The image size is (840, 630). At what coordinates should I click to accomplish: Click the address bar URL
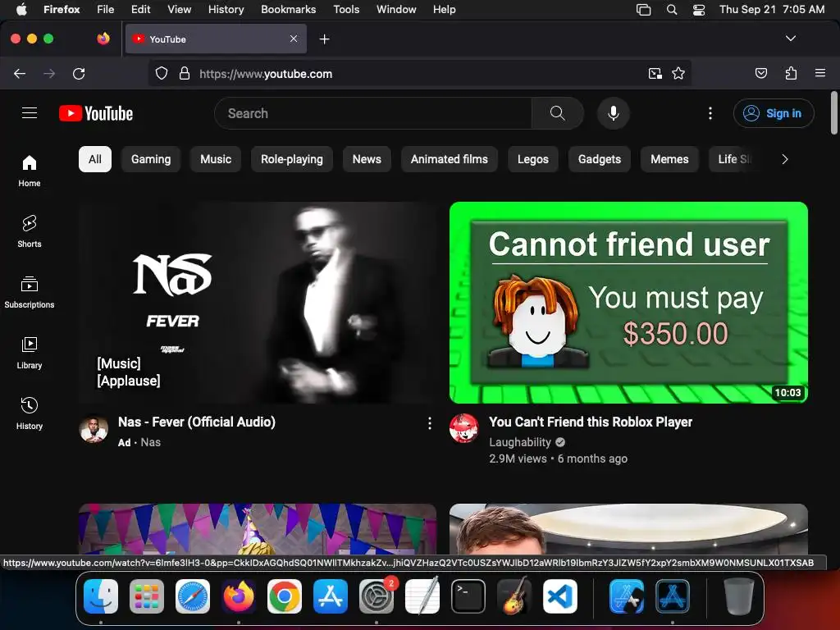click(x=266, y=74)
